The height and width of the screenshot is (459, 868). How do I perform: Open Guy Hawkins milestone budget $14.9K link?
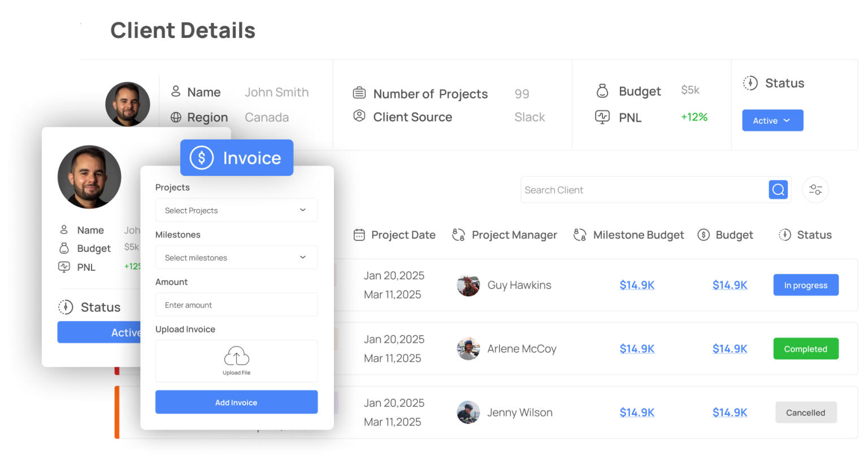[637, 285]
